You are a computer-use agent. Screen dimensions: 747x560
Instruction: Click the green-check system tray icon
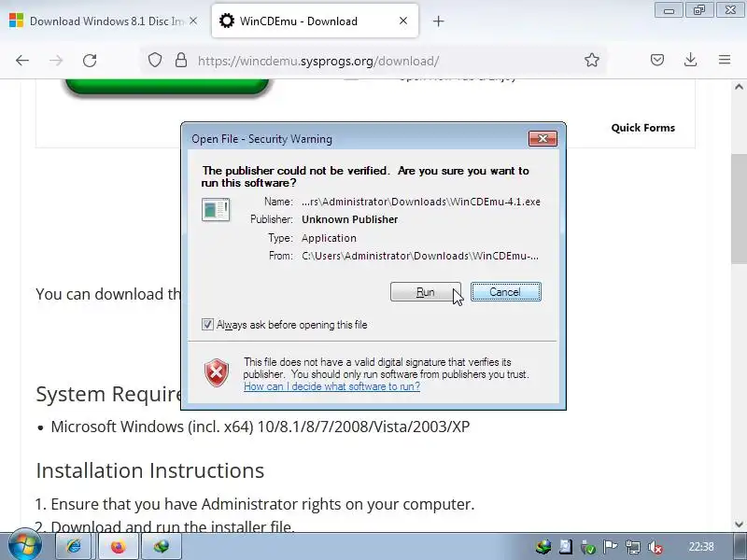pyautogui.click(x=588, y=547)
